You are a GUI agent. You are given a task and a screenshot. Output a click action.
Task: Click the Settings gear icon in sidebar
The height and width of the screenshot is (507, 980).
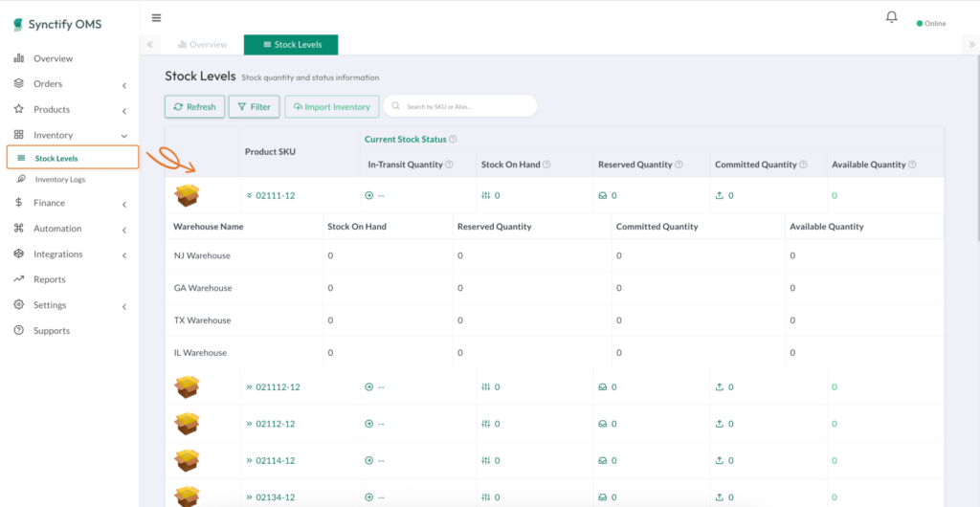pos(19,305)
